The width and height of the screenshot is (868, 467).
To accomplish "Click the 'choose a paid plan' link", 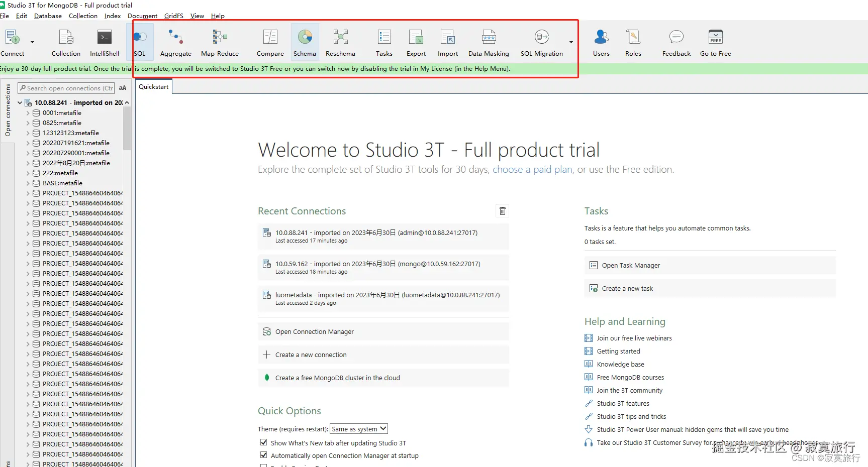I will pos(532,170).
